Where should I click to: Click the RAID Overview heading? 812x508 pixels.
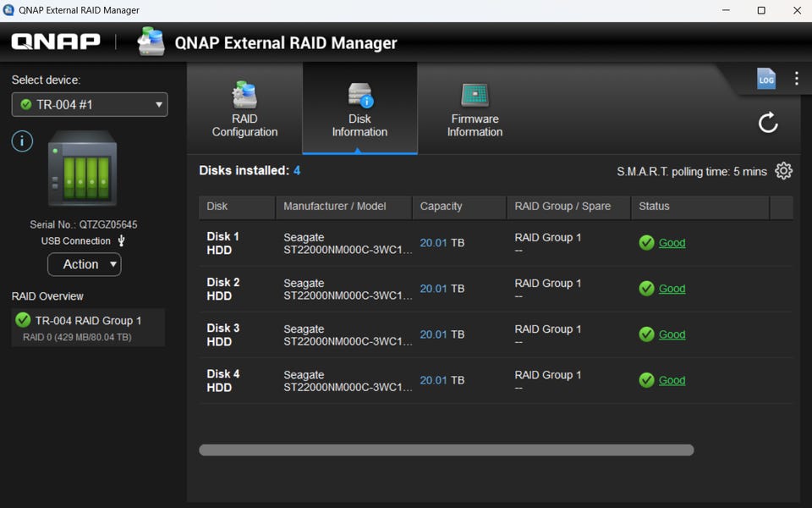point(47,296)
